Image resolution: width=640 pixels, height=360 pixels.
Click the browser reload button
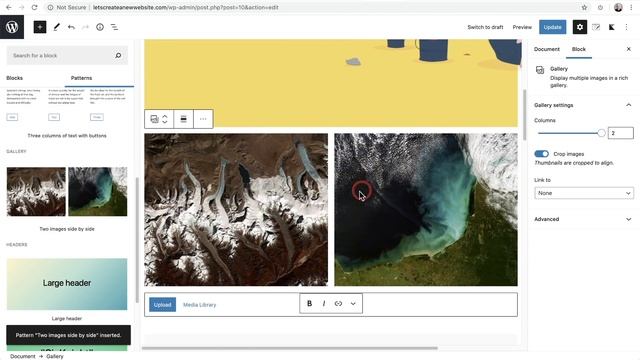tap(34, 7)
